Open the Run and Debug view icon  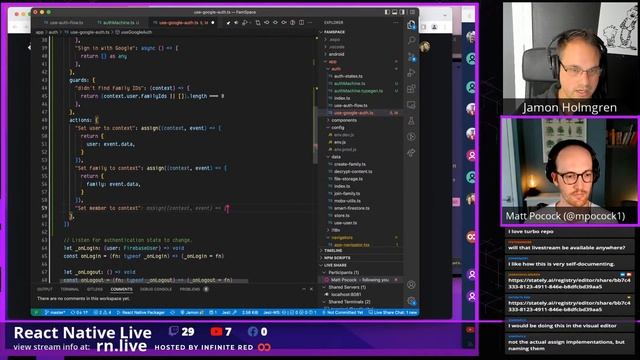pyautogui.click(x=411, y=73)
